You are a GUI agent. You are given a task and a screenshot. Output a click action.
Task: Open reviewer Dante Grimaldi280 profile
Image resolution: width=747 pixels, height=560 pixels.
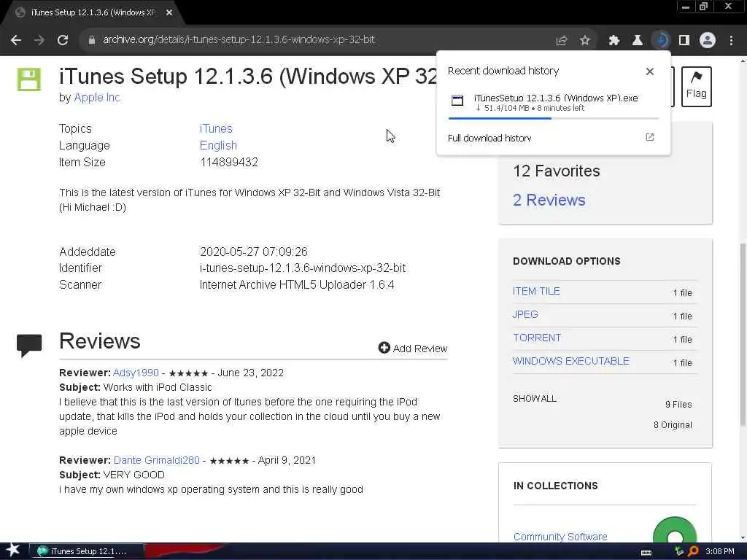point(156,461)
